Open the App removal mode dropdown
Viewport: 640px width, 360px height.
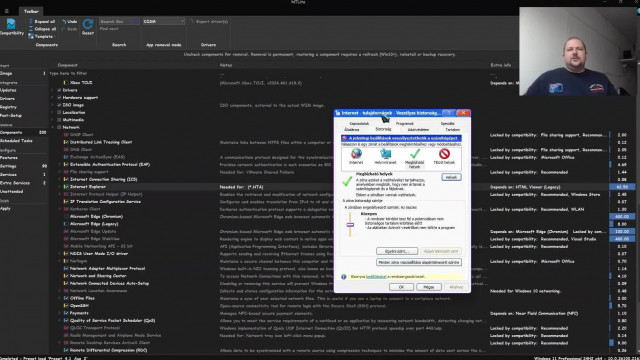[163, 21]
